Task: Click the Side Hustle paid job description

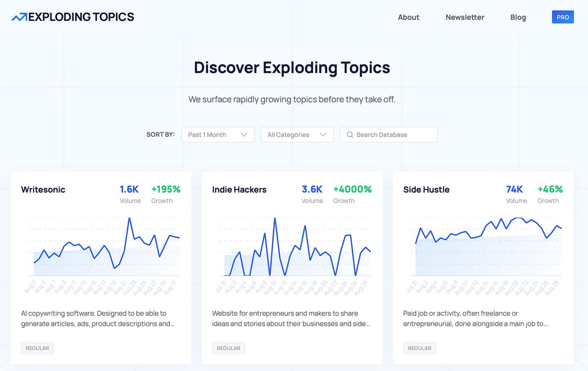Action: [x=475, y=318]
